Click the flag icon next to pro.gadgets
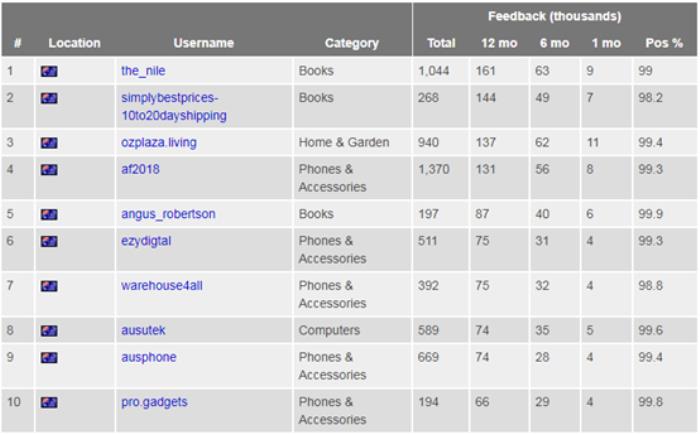Image resolution: width=700 pixels, height=434 pixels. coord(49,402)
